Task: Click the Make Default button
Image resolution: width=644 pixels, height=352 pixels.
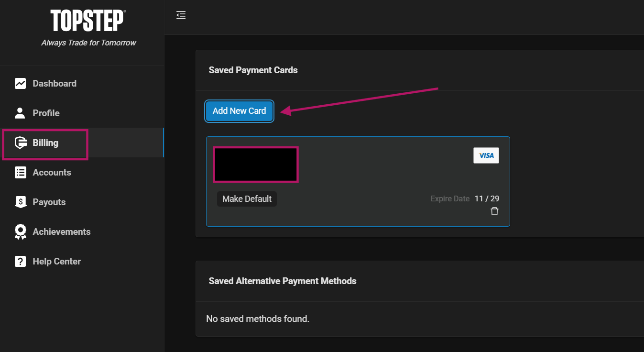Action: (247, 199)
